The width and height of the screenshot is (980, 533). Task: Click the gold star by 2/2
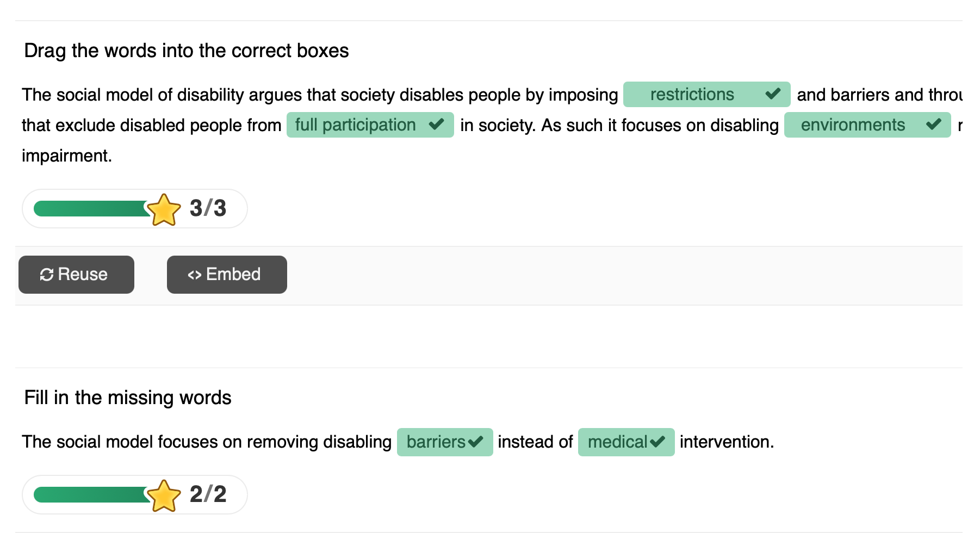(x=164, y=495)
